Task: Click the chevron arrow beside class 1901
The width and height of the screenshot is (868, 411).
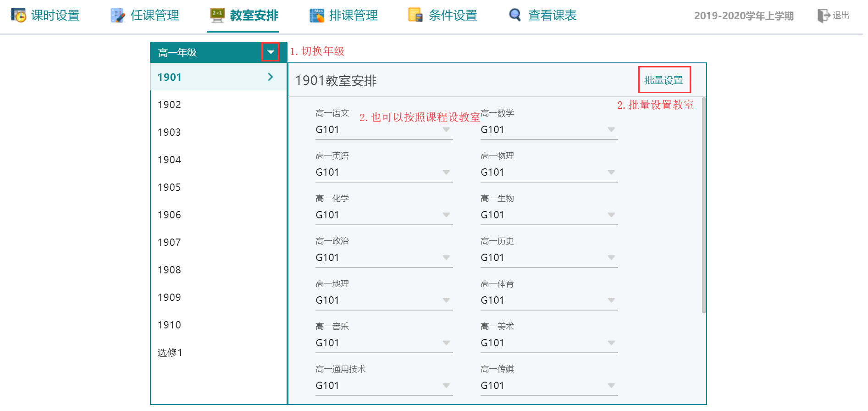Action: click(x=271, y=77)
